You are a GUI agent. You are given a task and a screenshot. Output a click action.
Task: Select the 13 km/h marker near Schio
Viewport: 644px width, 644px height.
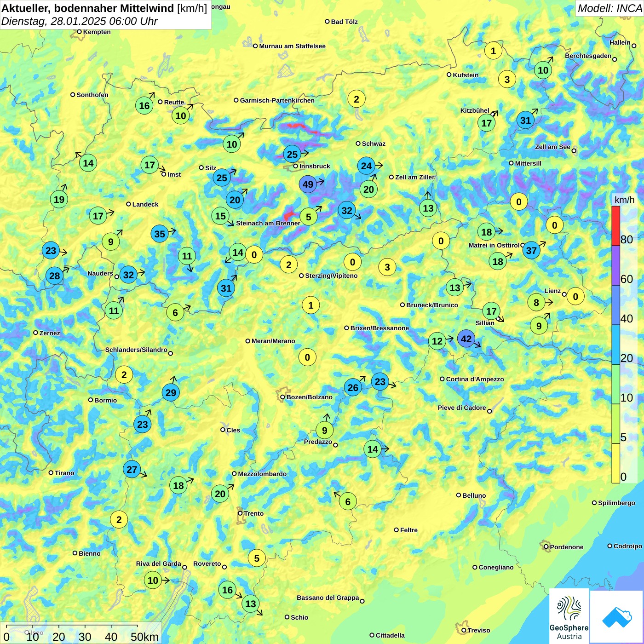click(251, 604)
